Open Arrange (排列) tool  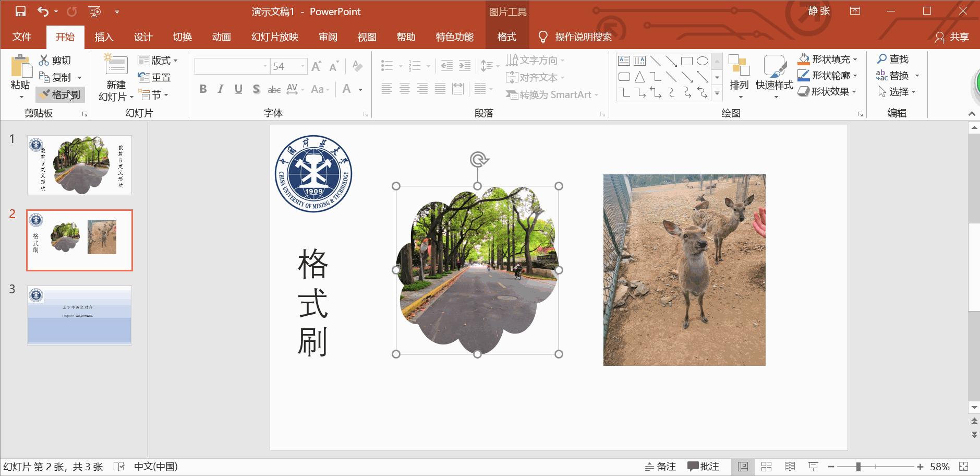[x=739, y=76]
